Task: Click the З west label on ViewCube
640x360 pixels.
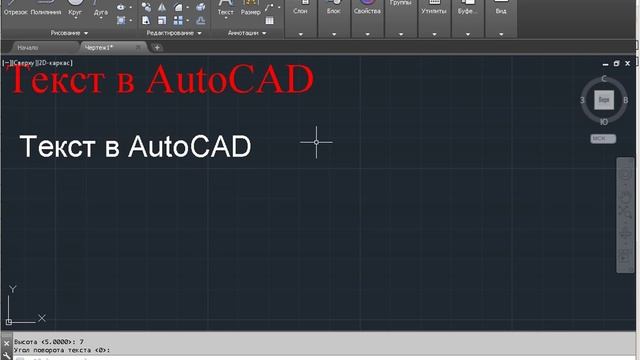Action: click(x=582, y=100)
